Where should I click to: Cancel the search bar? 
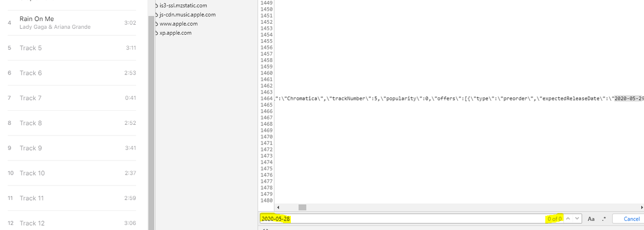[x=631, y=219]
